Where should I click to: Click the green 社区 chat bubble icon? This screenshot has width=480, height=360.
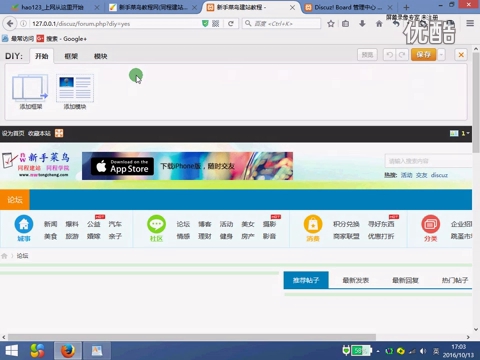tap(156, 224)
